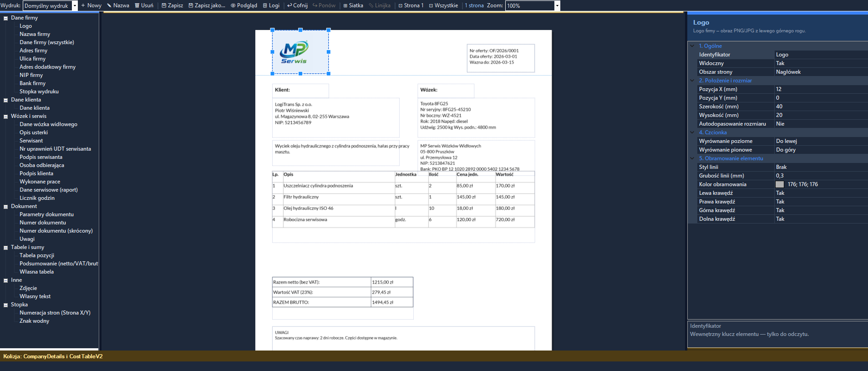Viewport: 868px width, 371px height.
Task: Select Dane wózka widłowego tree item
Action: [x=48, y=124]
